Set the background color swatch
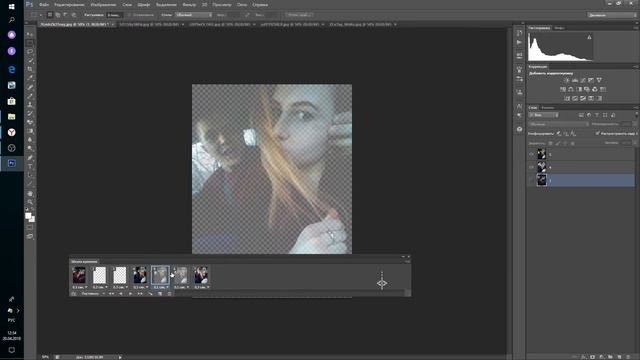This screenshot has width=640, height=360. 32,219
